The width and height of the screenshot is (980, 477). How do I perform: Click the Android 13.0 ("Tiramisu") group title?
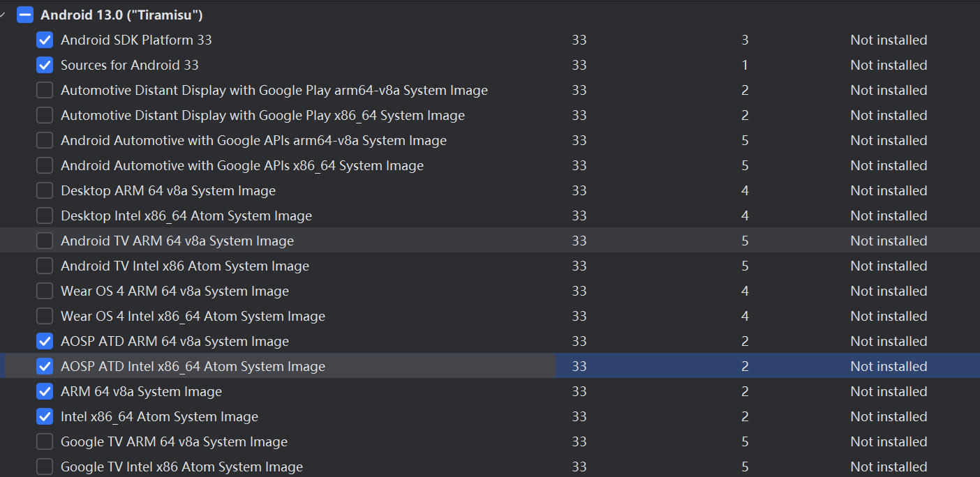coord(122,15)
